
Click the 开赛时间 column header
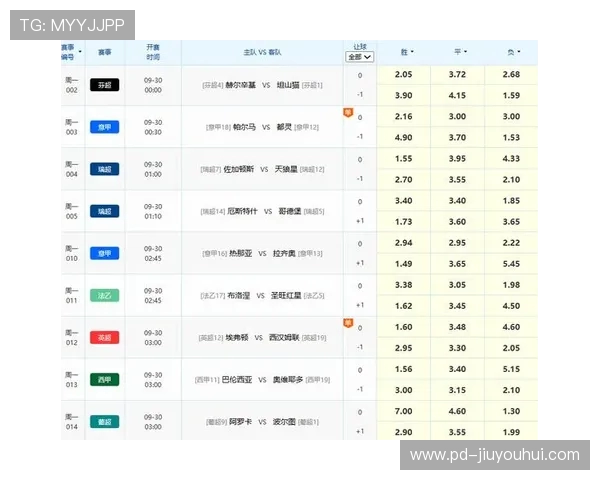point(153,52)
